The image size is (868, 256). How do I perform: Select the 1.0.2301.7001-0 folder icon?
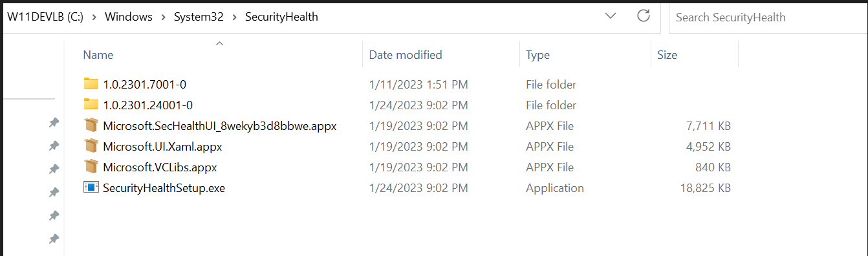[x=91, y=84]
